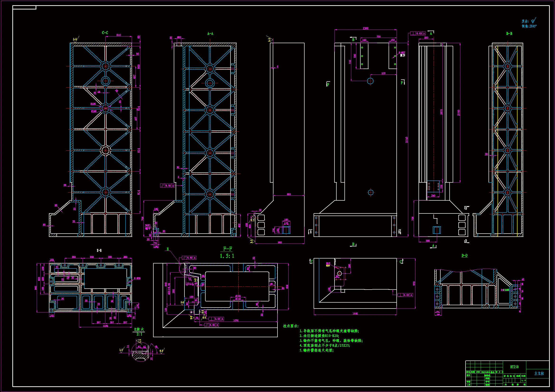The width and height of the screenshot is (555, 392).
Task: Select the F-F section view title
Action: 227,249
